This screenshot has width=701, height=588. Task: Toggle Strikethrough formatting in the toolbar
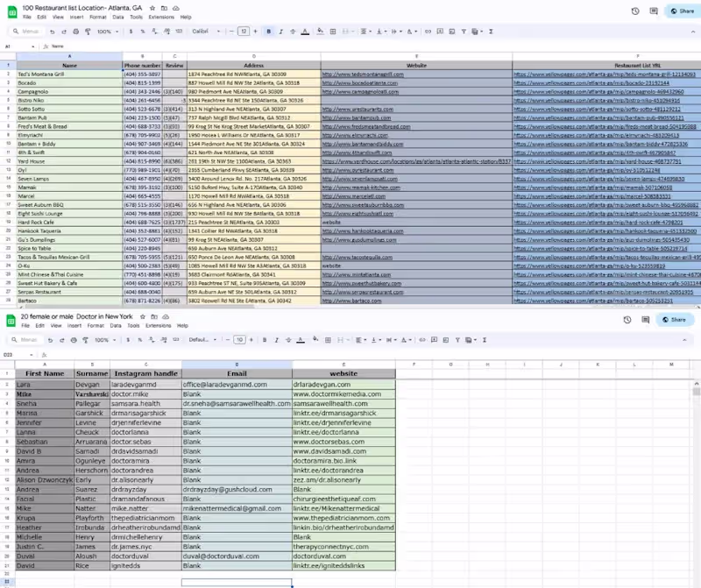click(x=292, y=32)
